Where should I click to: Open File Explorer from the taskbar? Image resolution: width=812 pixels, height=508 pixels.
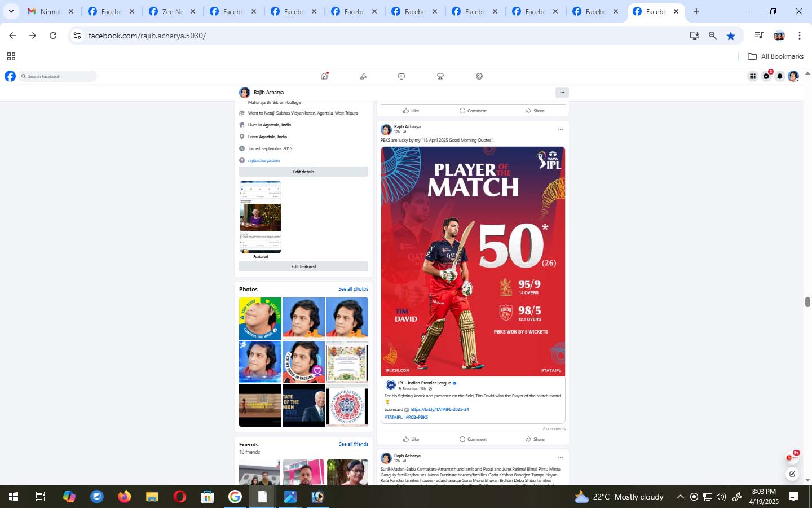pos(152,497)
